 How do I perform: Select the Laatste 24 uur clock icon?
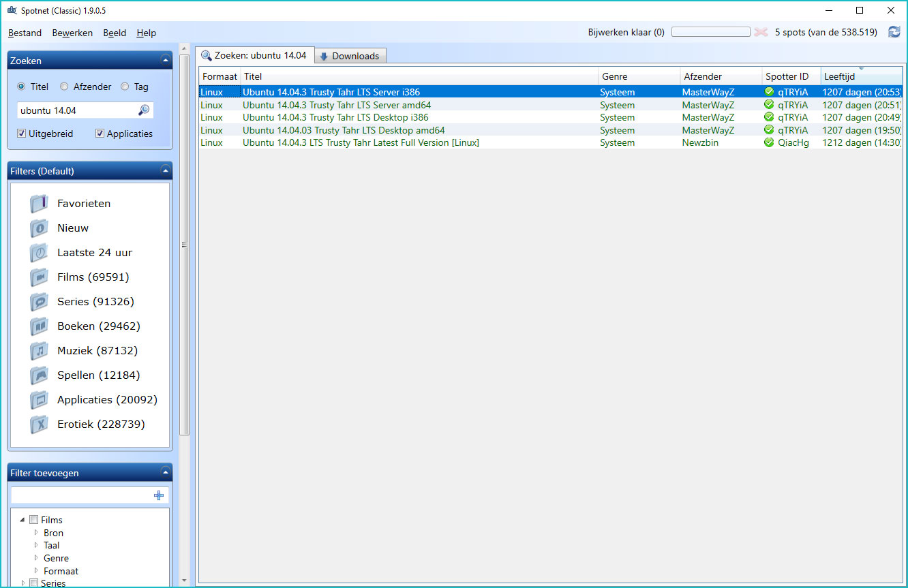point(39,253)
